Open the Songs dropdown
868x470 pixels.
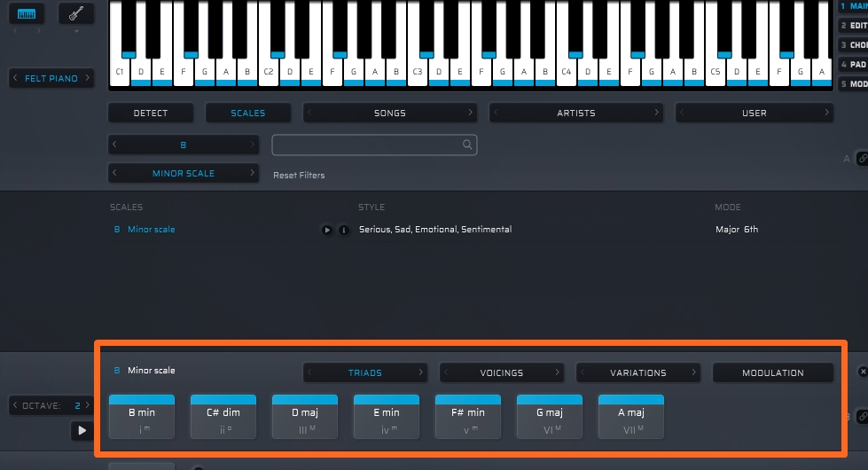(389, 113)
